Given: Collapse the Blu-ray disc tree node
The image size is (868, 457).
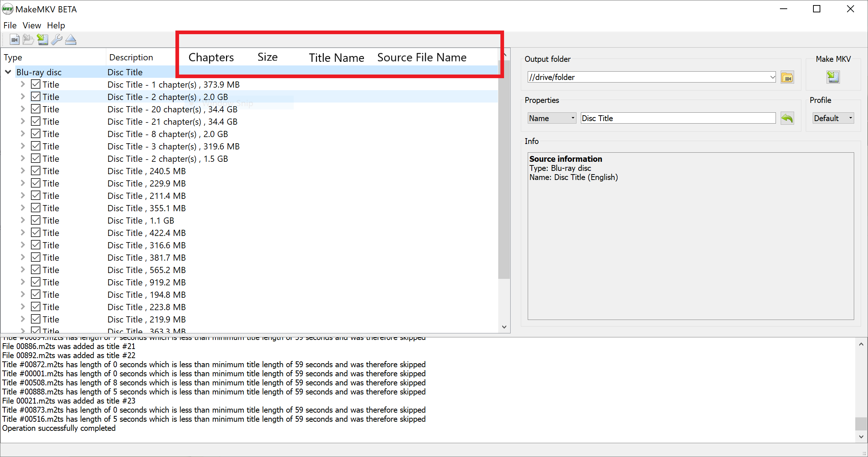Looking at the screenshot, I should point(8,72).
